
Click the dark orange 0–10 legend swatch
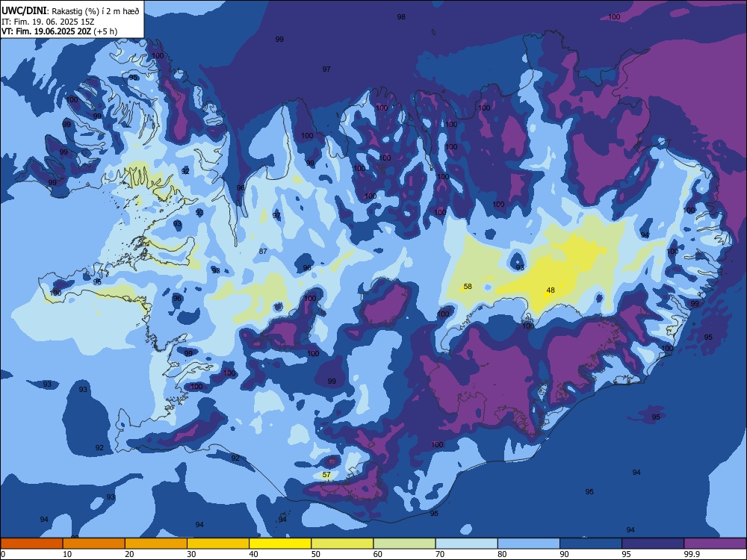tap(31, 544)
